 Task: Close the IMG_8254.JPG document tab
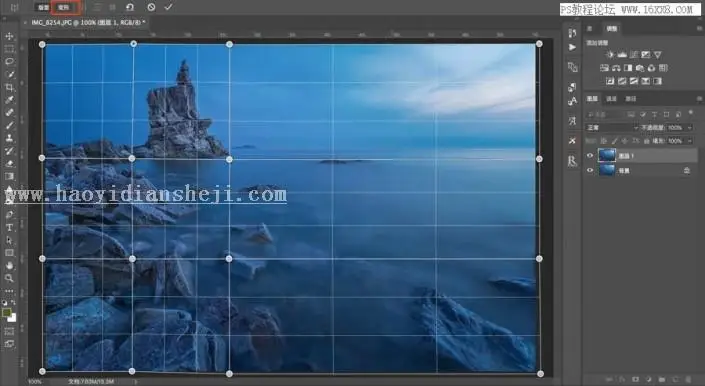(x=25, y=22)
